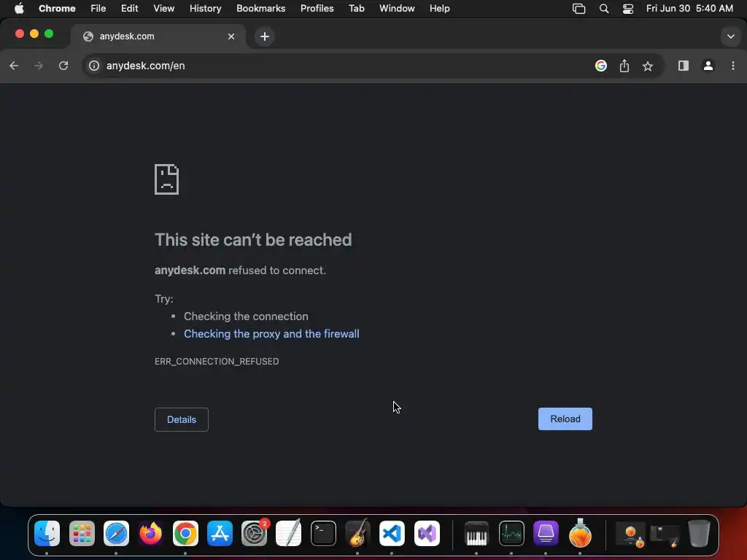Click the blue Reload button

[565, 419]
